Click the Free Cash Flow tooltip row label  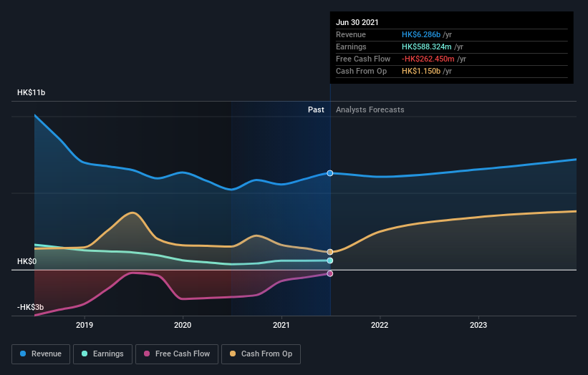[363, 59]
